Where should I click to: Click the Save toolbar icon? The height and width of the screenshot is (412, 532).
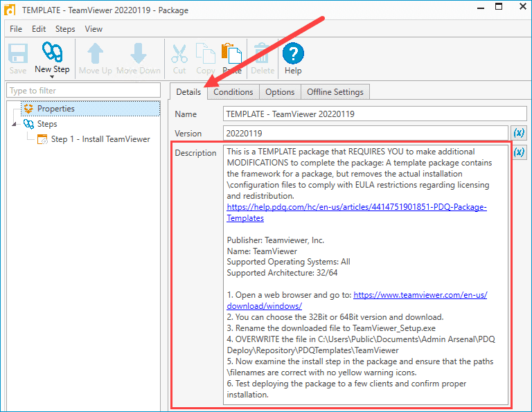tap(17, 53)
